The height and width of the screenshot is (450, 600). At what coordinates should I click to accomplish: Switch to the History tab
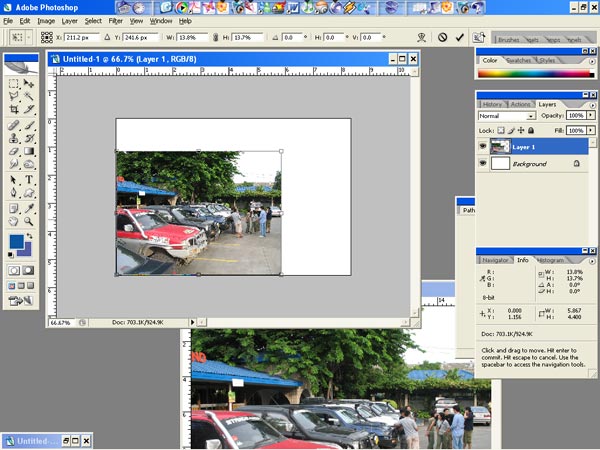point(492,104)
